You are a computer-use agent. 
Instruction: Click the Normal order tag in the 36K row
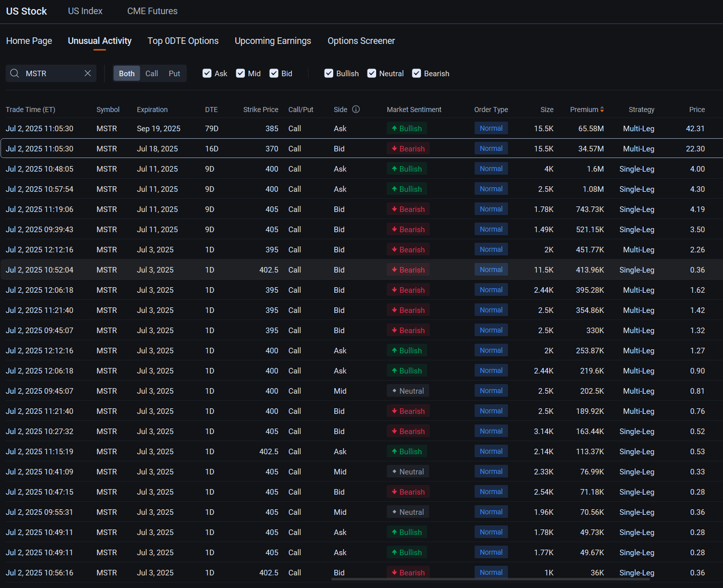pos(491,572)
